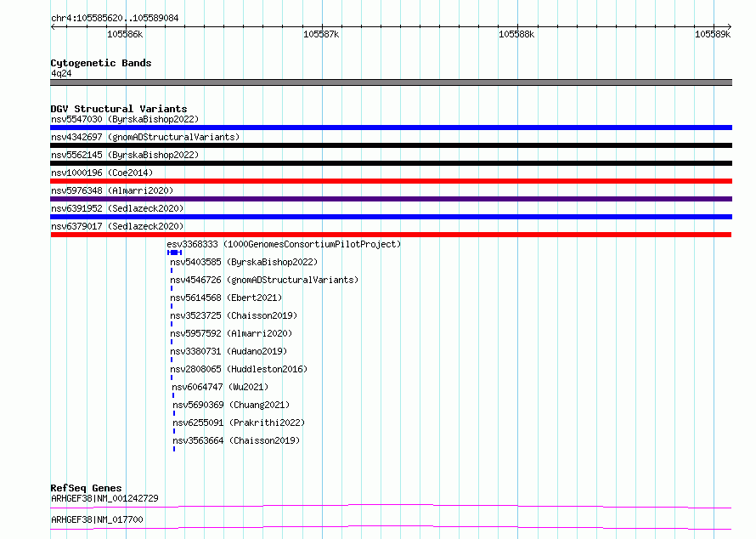
Task: Click the 105586k ruler tick label
Action: click(x=125, y=34)
